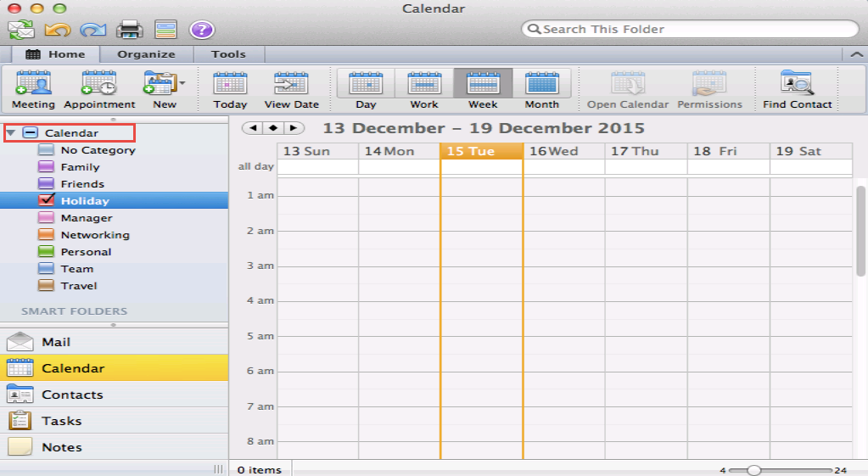Screen dimensions: 868x476
Task: Collapse the Calendar tree triangle
Action: click(x=10, y=133)
